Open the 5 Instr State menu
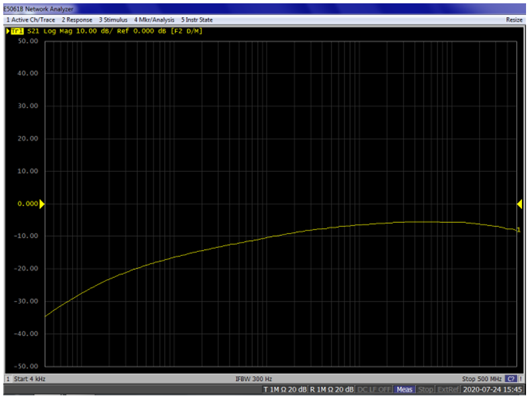532x398 pixels. tap(197, 20)
